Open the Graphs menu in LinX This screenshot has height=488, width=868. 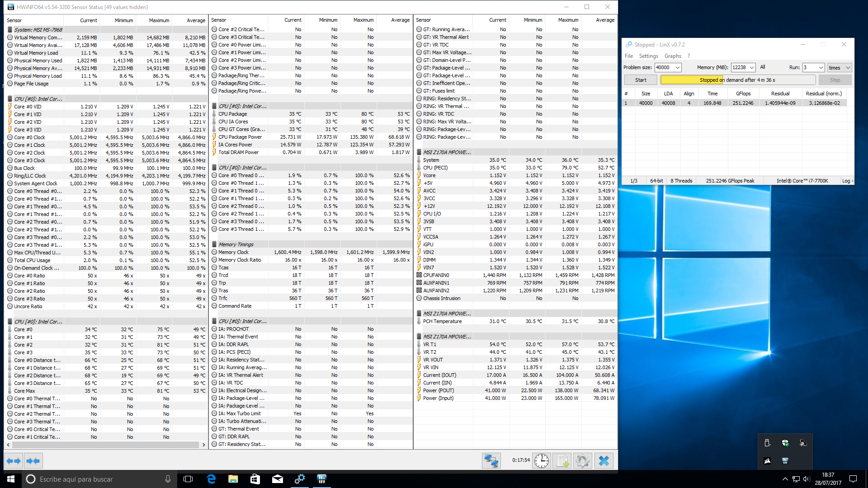(673, 56)
